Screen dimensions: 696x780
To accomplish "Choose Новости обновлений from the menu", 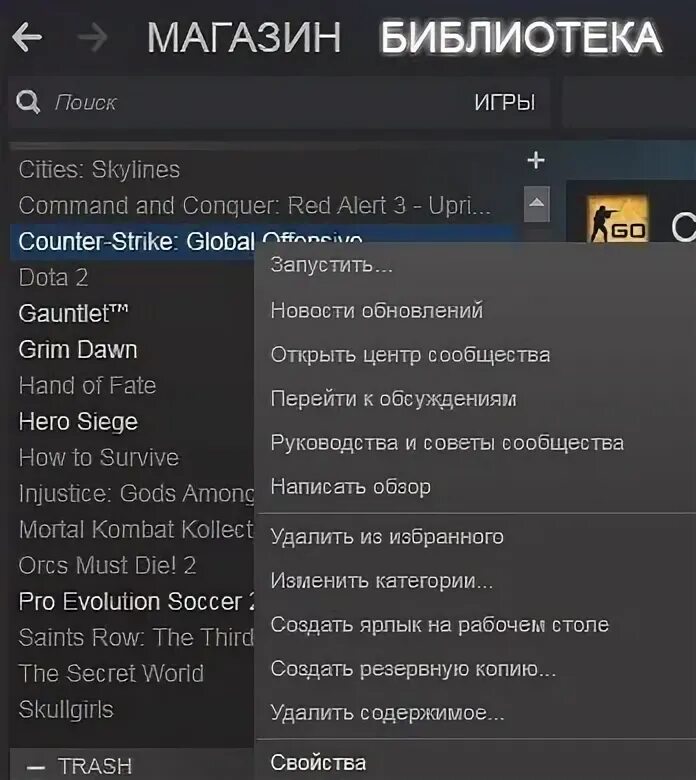I will [377, 310].
